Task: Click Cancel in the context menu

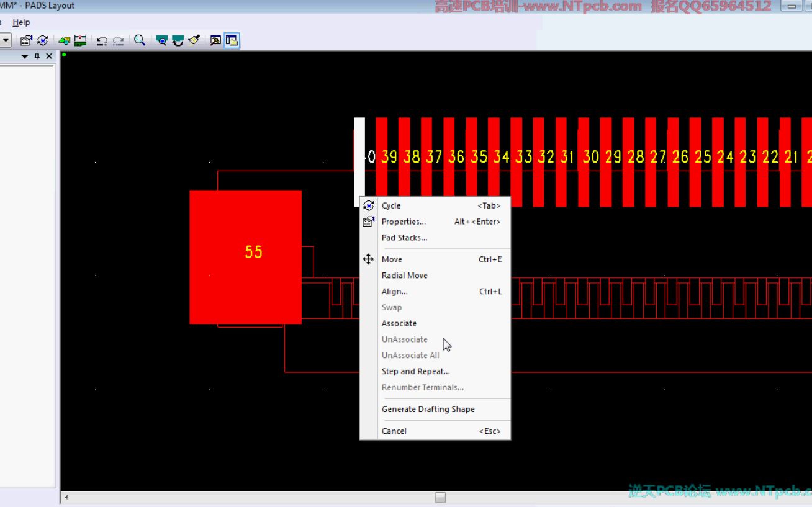Action: click(394, 431)
